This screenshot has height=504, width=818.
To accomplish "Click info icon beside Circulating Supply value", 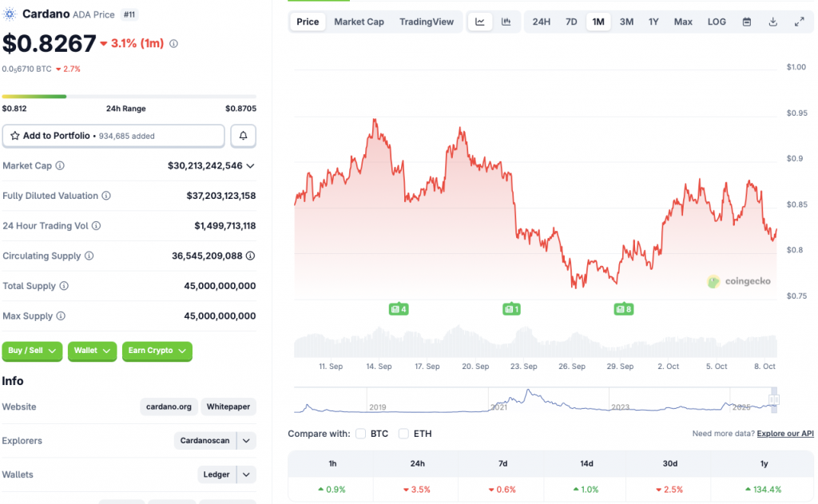I will coord(250,256).
